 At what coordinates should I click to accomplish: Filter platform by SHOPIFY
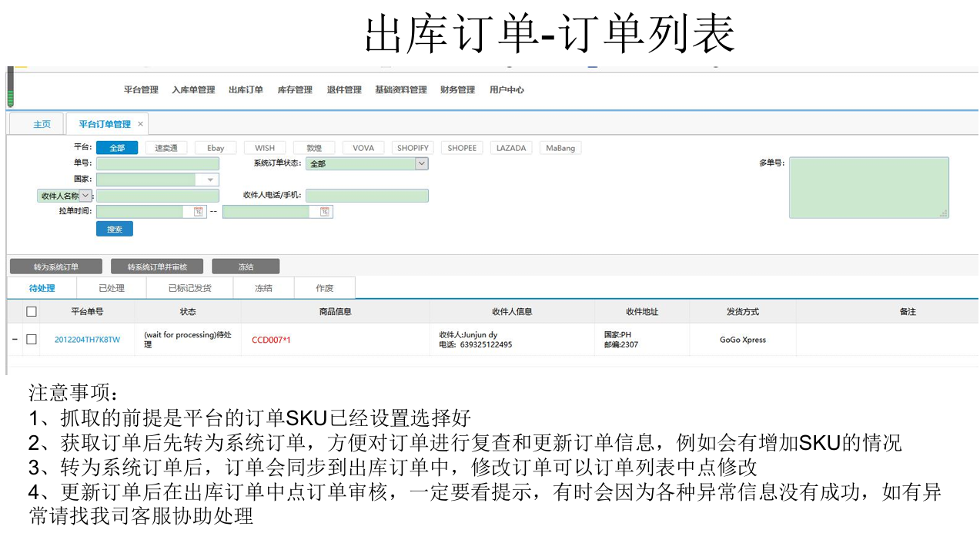413,148
